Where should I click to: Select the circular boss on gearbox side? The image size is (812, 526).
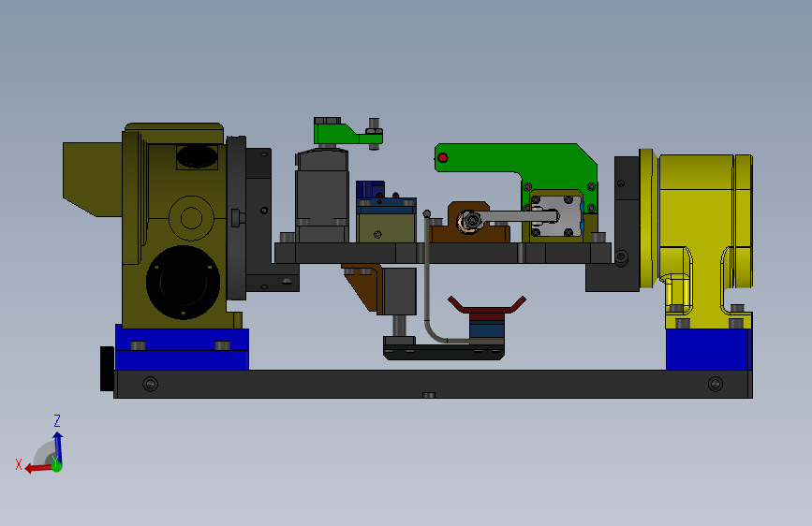(x=191, y=218)
